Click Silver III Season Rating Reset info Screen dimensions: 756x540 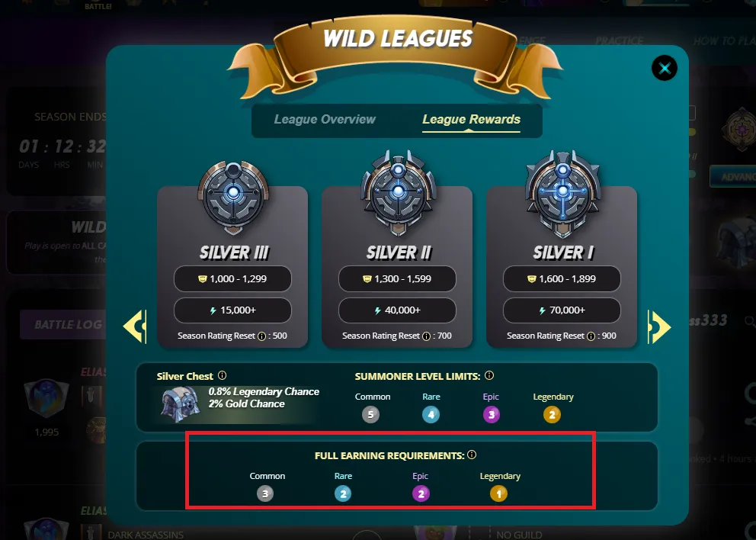[262, 336]
